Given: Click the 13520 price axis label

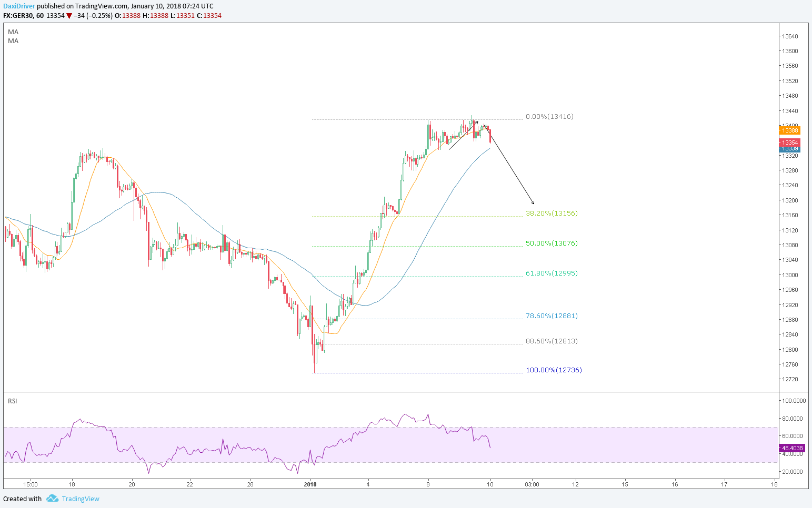Looking at the screenshot, I should point(790,82).
